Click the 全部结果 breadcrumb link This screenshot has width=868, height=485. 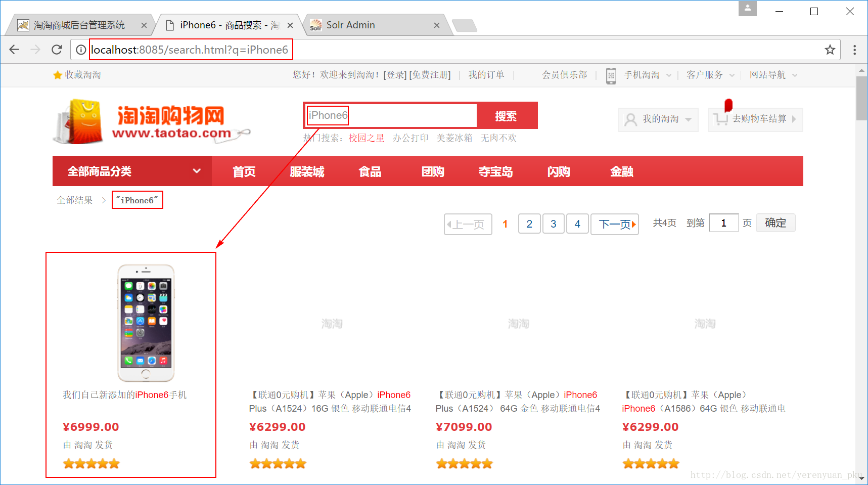75,200
